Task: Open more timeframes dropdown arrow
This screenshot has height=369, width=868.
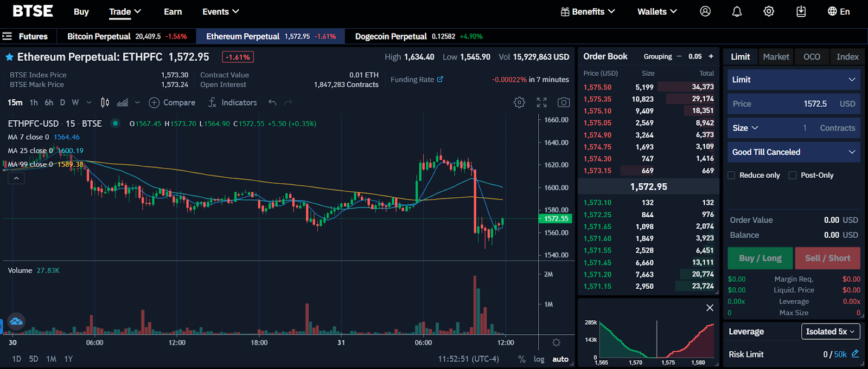Action: point(89,102)
